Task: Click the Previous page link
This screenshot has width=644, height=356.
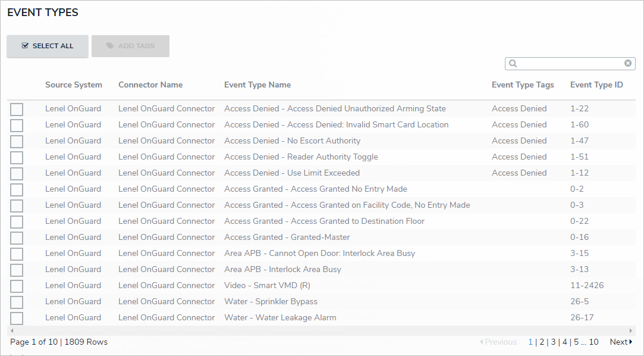Action: coord(498,342)
